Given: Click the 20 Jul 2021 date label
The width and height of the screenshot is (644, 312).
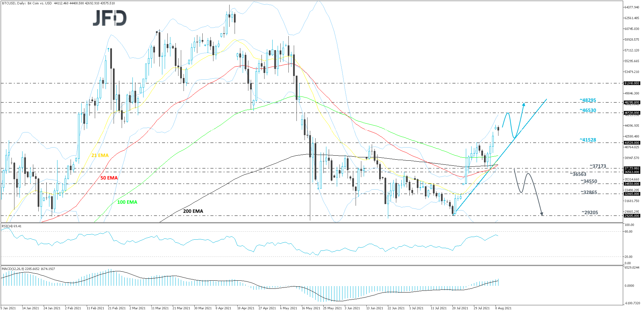Looking at the screenshot, I should 460,308.
